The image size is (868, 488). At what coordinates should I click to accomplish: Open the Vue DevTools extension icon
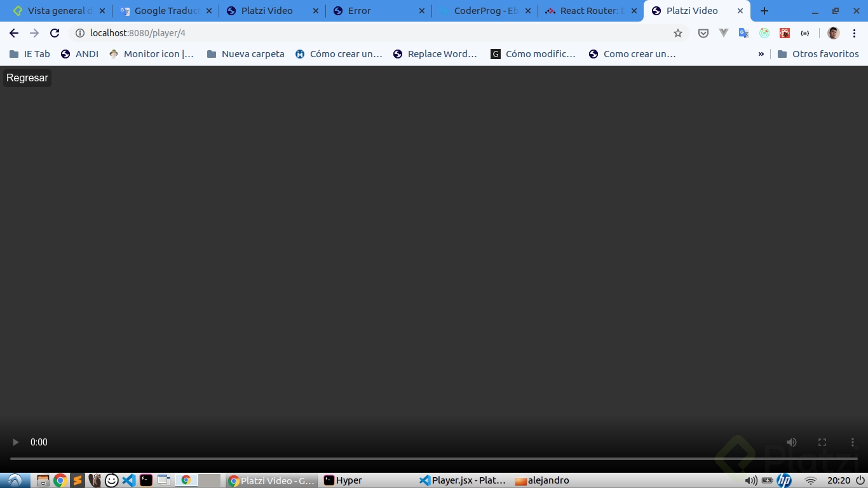click(724, 33)
